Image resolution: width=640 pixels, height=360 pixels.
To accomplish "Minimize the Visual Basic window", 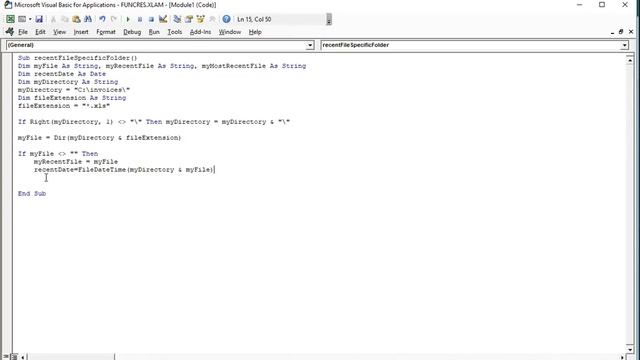I will tap(580, 5).
